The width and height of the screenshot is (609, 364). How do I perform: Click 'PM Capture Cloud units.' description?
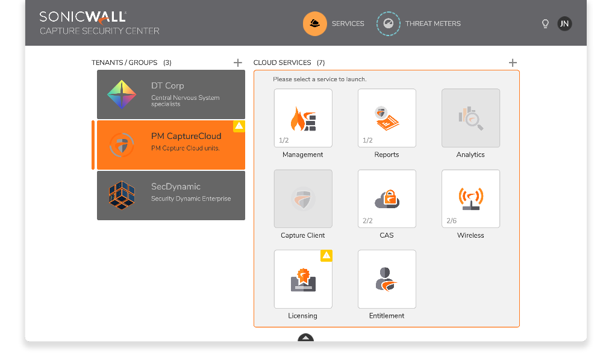tap(186, 148)
